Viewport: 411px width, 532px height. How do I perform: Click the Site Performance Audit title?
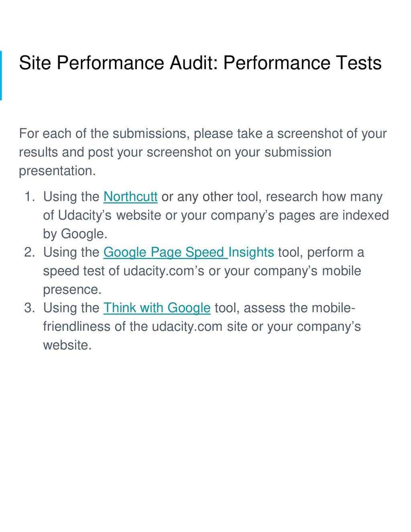click(x=200, y=63)
